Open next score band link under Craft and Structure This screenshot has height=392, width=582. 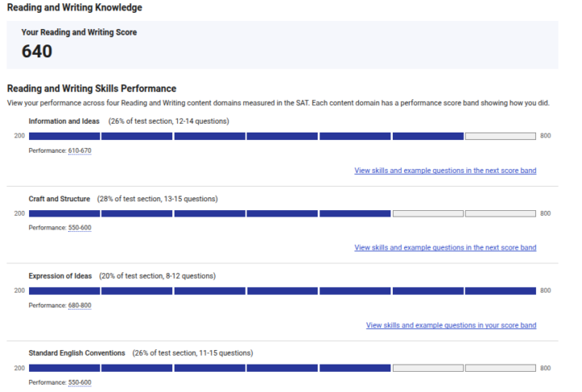click(445, 247)
